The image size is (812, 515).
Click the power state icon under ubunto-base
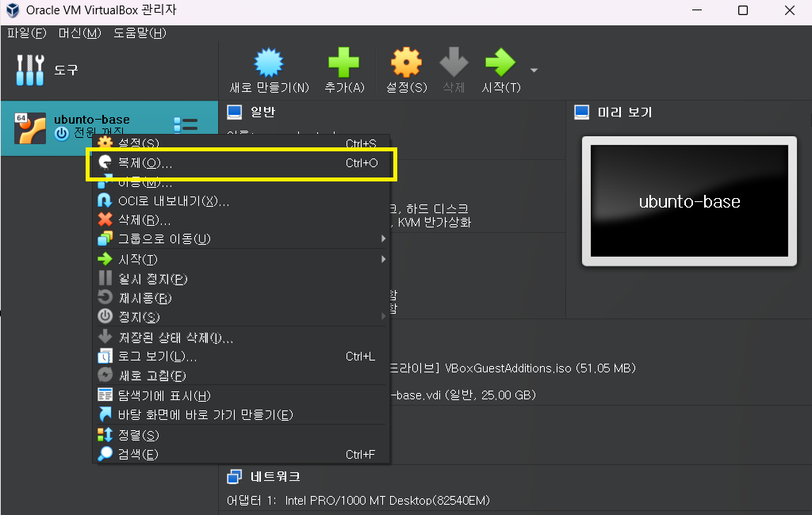click(x=62, y=134)
